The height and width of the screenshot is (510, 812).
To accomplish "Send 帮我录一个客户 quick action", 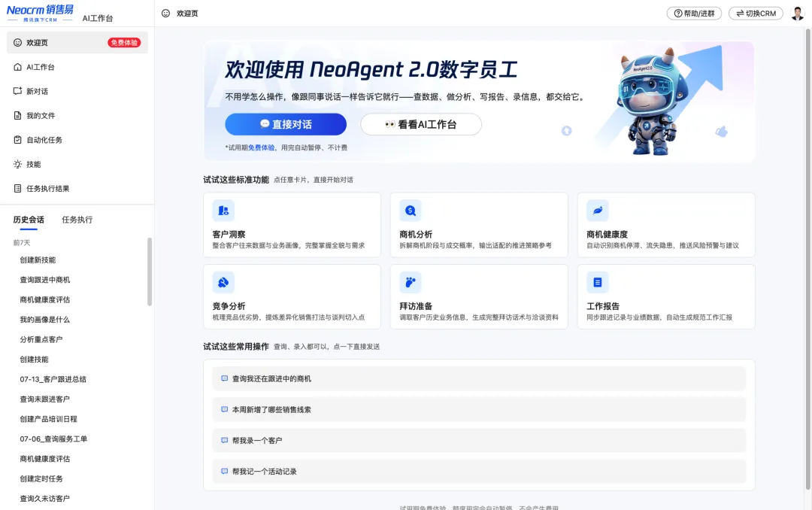I will (x=479, y=440).
